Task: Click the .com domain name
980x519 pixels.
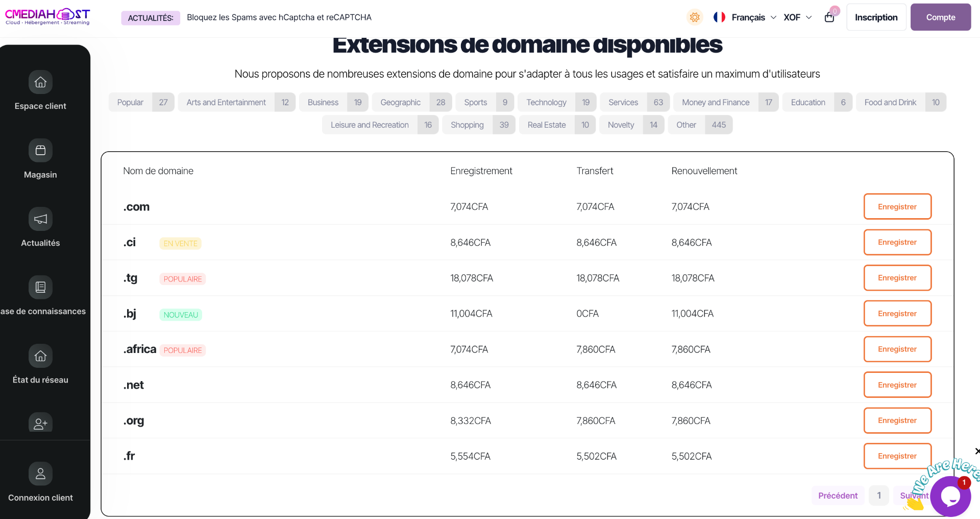Action: [x=136, y=207]
